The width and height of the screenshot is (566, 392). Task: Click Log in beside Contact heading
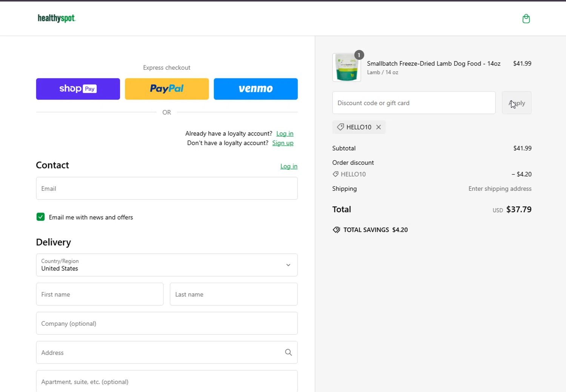click(x=289, y=166)
